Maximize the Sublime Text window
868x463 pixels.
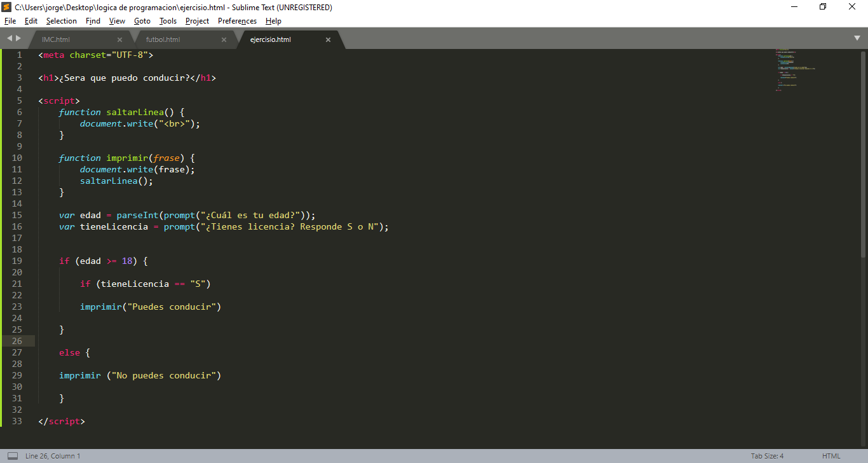824,7
